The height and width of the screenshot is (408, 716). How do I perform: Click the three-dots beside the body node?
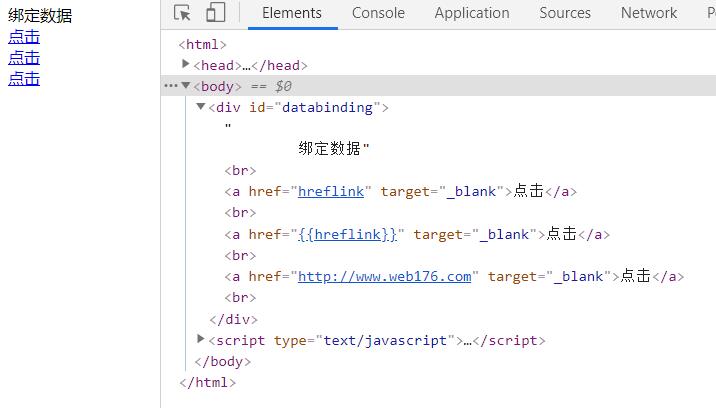170,86
